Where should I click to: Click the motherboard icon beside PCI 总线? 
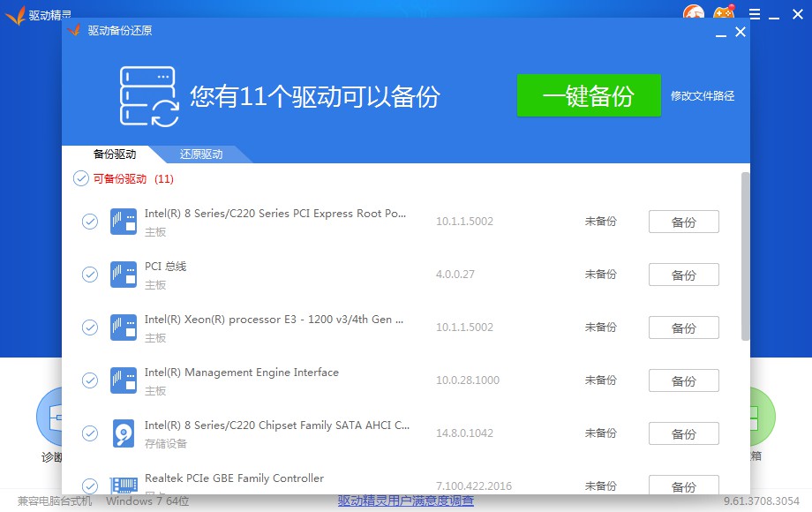tap(124, 275)
